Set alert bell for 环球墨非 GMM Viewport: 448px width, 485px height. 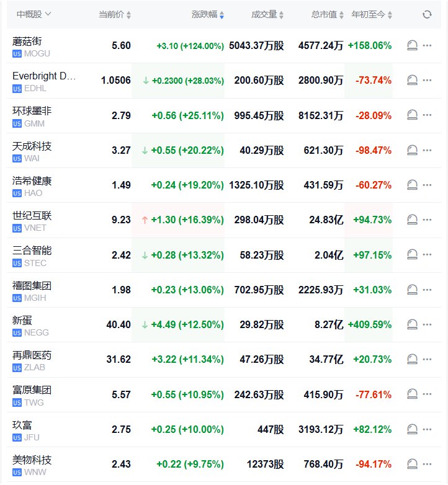[412, 115]
